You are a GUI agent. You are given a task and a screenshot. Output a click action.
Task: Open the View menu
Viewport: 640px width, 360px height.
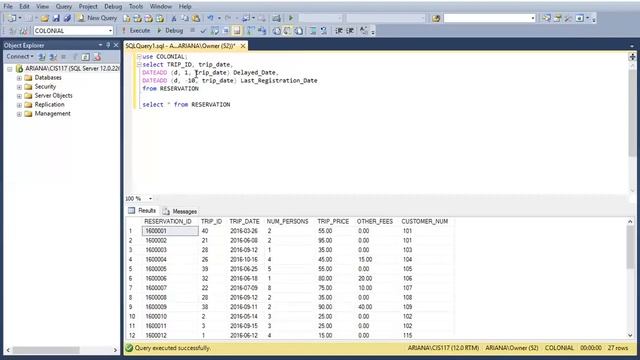point(42,7)
